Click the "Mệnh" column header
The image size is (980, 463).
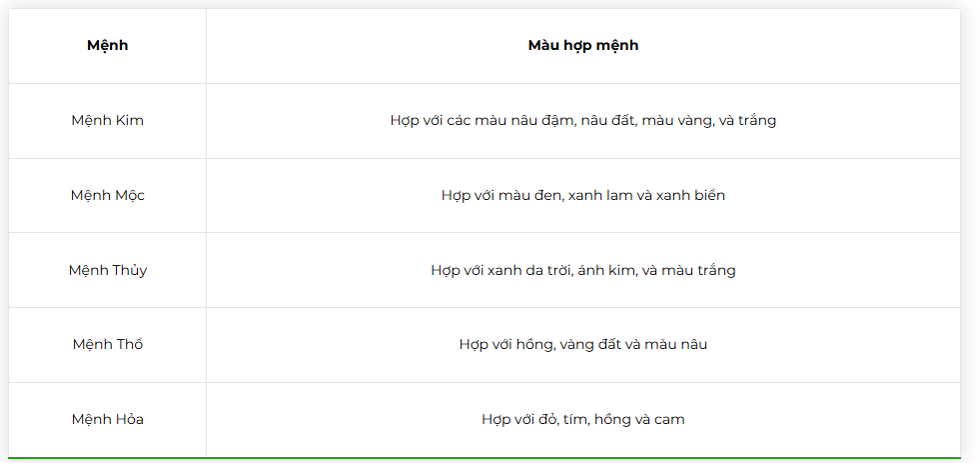point(108,46)
